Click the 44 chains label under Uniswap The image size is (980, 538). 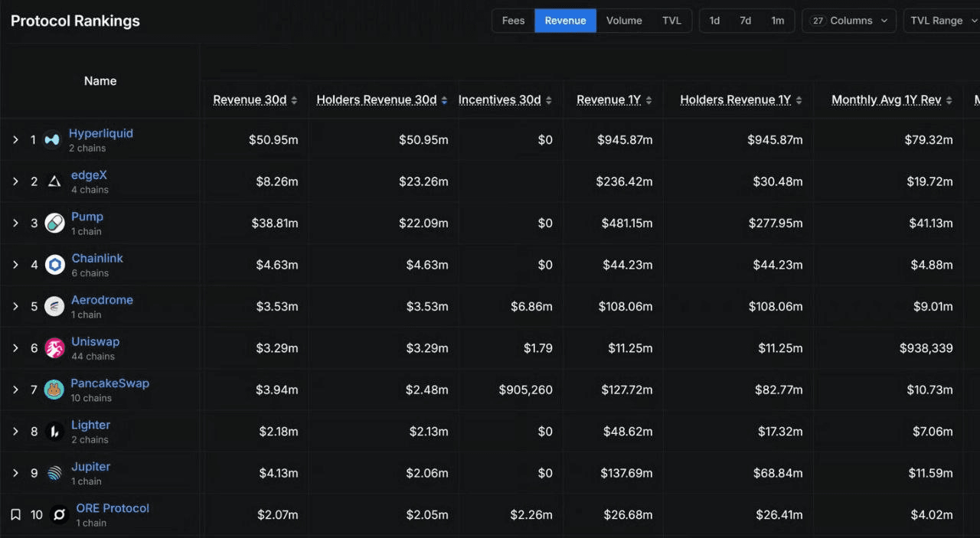(93, 357)
